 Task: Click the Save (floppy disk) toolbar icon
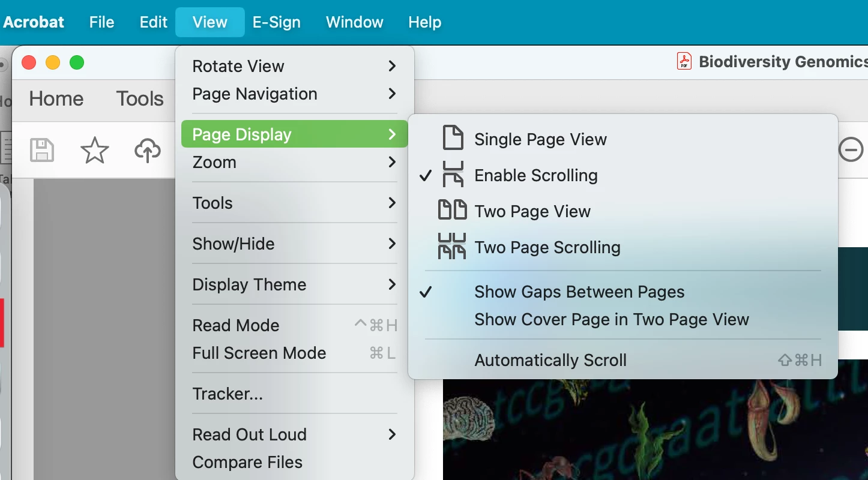(x=42, y=150)
